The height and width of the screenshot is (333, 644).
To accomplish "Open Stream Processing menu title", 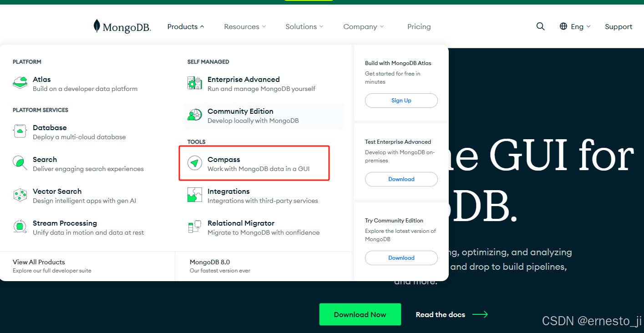I will click(65, 223).
